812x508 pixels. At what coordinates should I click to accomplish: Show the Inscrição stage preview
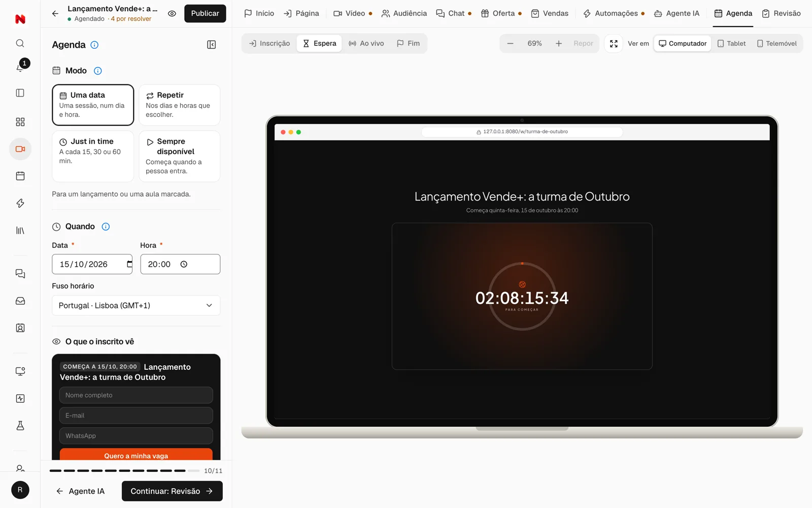coord(269,44)
